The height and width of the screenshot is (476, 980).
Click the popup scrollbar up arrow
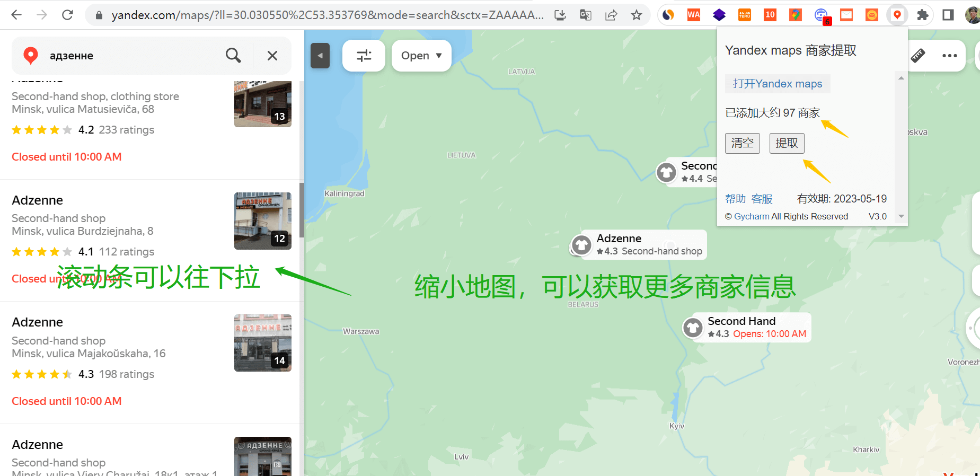coord(901,78)
